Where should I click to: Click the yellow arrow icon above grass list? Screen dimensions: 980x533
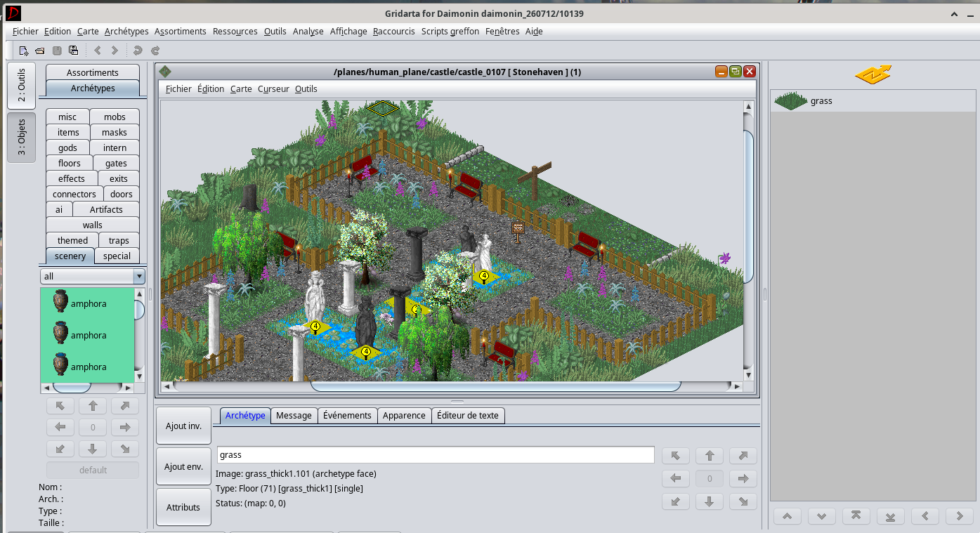coord(873,74)
